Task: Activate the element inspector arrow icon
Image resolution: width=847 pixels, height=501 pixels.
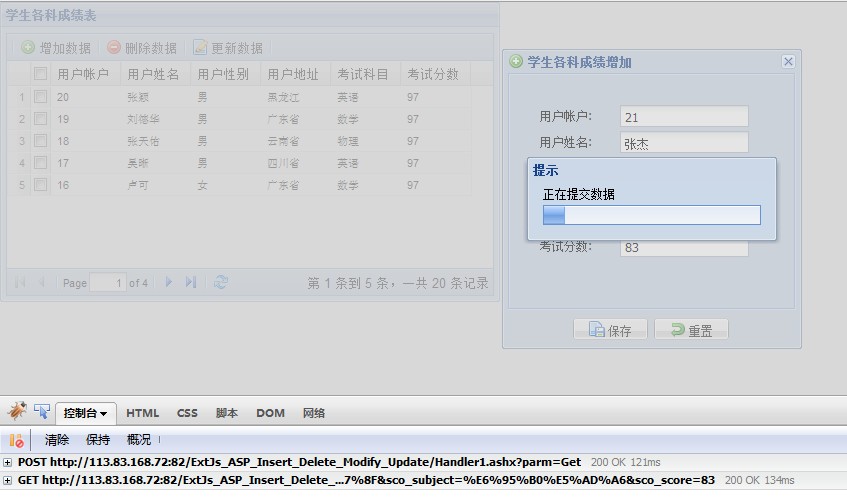Action: coord(42,411)
